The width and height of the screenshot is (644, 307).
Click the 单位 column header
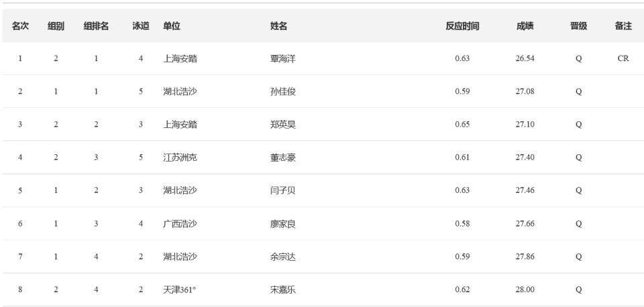172,26
